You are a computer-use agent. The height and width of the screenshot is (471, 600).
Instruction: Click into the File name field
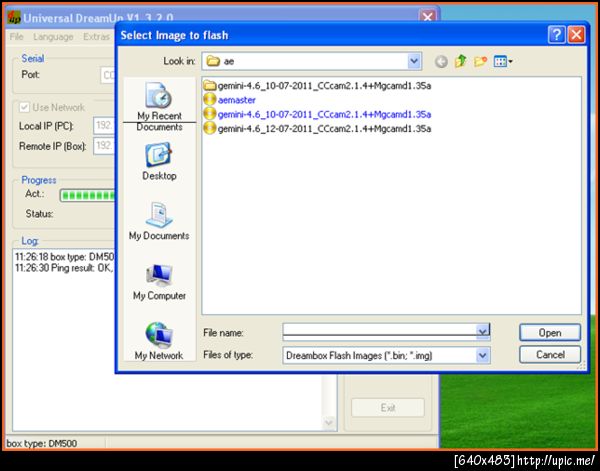coord(380,331)
